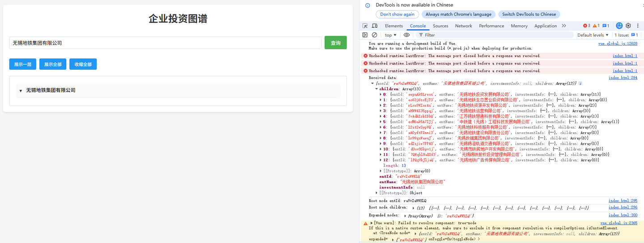Open the DevTools three-dot customize menu
644x243 pixels.
coord(638,26)
